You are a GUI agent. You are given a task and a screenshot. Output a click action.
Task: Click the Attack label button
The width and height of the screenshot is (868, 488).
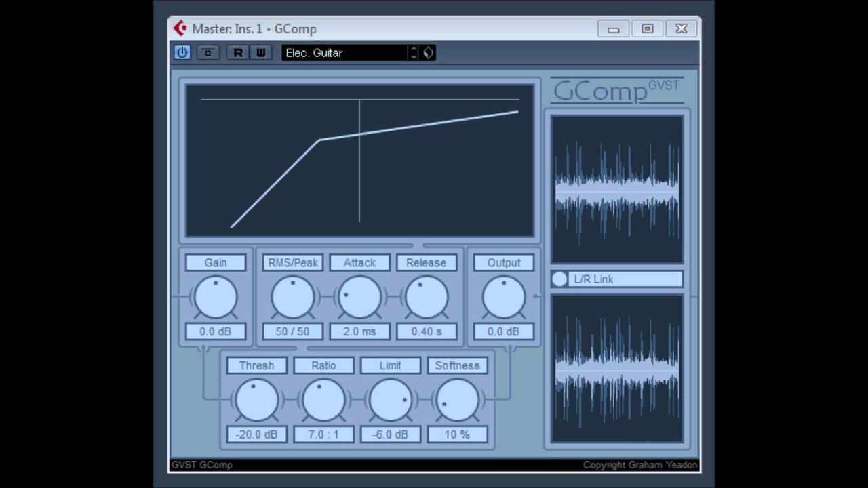click(x=359, y=262)
